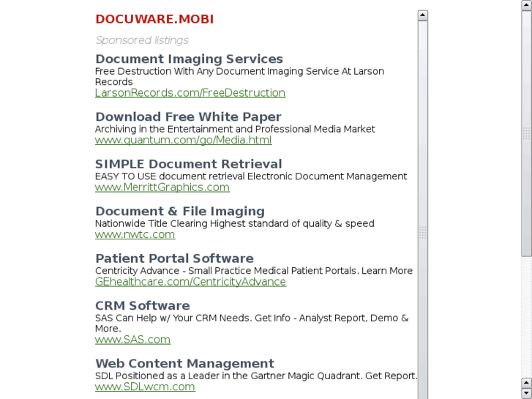
Task: Follow GEhealthcare.com/CentricityAdvance link
Action: click(190, 282)
